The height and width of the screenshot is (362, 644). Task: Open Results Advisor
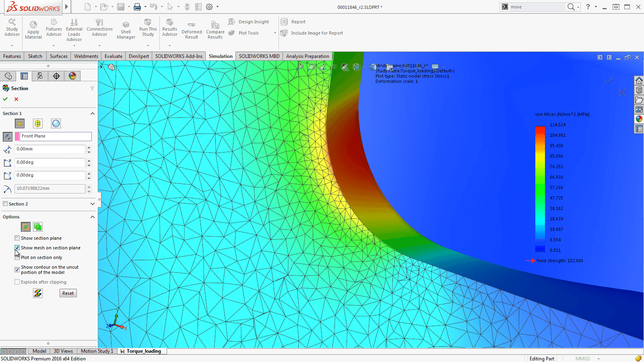(x=170, y=27)
